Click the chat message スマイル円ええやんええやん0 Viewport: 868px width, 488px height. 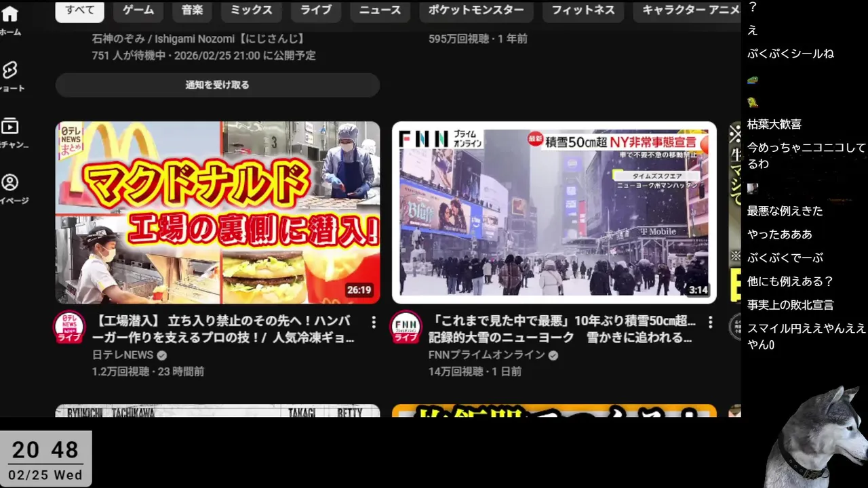pyautogui.click(x=806, y=336)
